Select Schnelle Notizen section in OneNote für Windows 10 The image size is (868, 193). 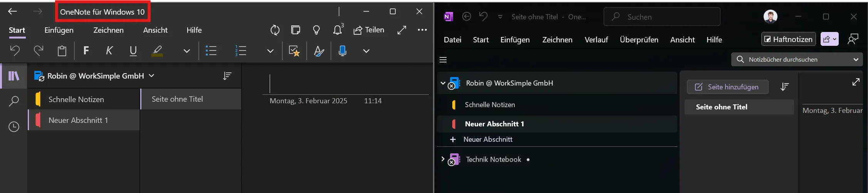[84, 99]
